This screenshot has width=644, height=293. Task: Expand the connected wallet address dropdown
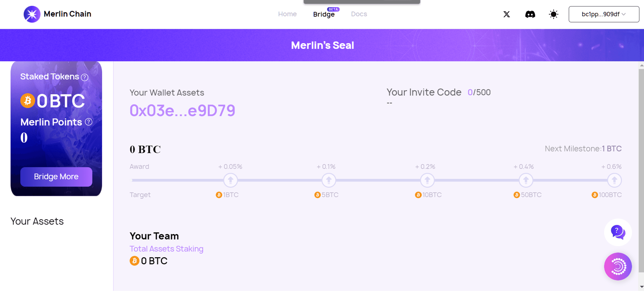(603, 14)
